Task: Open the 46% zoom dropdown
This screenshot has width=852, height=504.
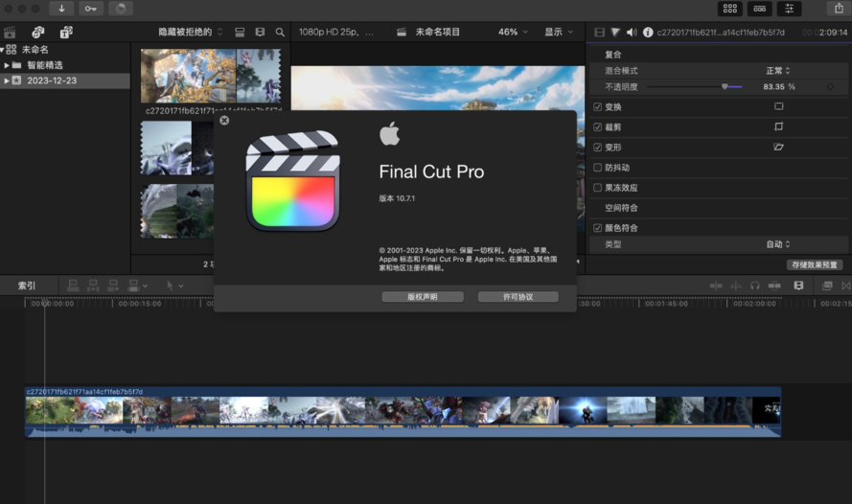Action: coord(513,32)
